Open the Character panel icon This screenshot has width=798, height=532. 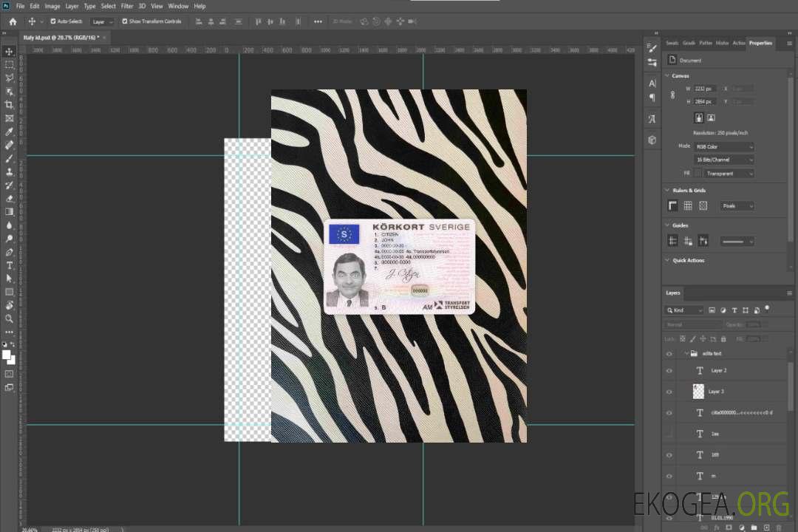click(x=652, y=83)
